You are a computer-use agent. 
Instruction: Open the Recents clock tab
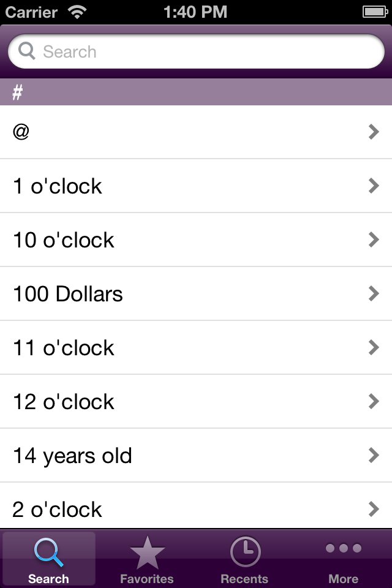pyautogui.click(x=244, y=560)
